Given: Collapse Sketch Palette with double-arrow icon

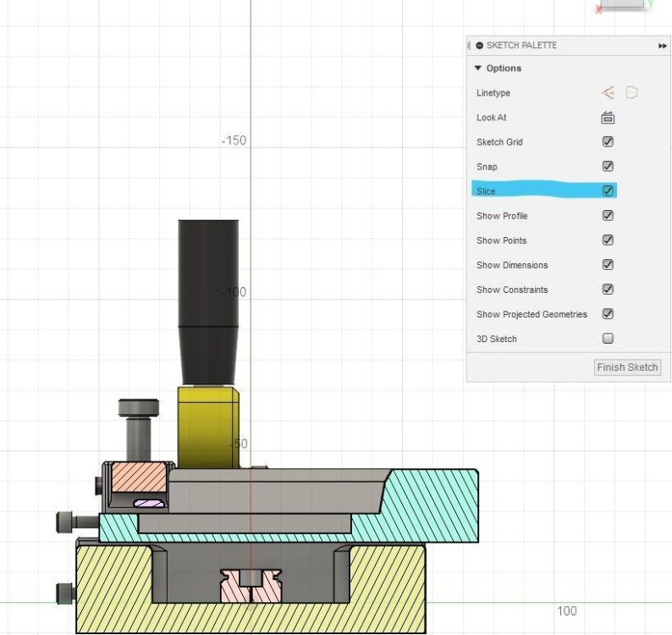Looking at the screenshot, I should coord(662,46).
